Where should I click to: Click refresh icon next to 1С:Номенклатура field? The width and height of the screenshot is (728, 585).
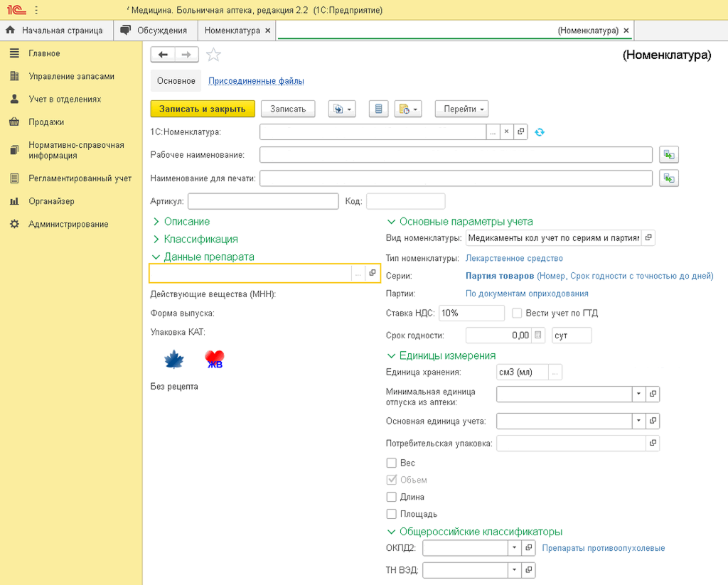[x=540, y=132]
